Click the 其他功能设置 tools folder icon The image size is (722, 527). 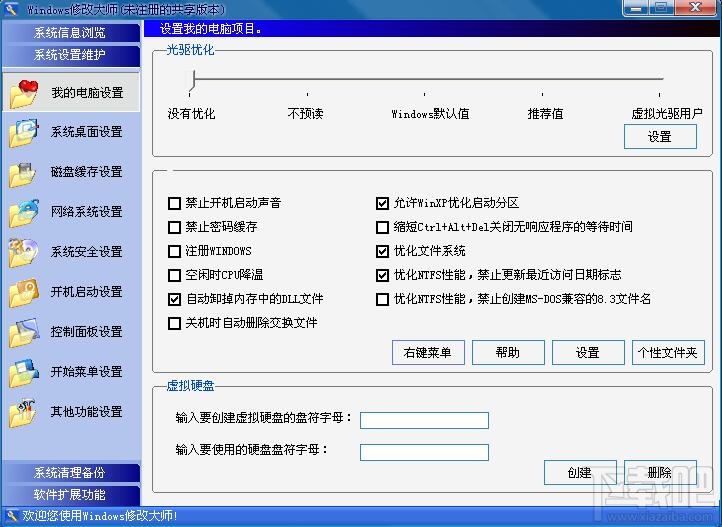click(x=23, y=412)
